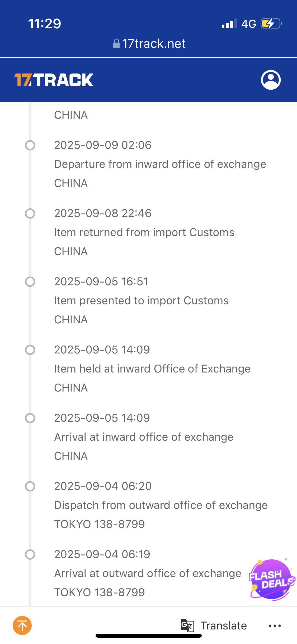Select "Departure from inward office of exchange" entry

point(160,164)
